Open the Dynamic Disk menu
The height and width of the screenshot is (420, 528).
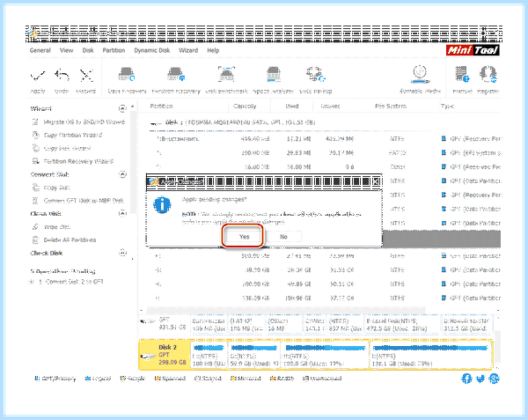point(152,50)
